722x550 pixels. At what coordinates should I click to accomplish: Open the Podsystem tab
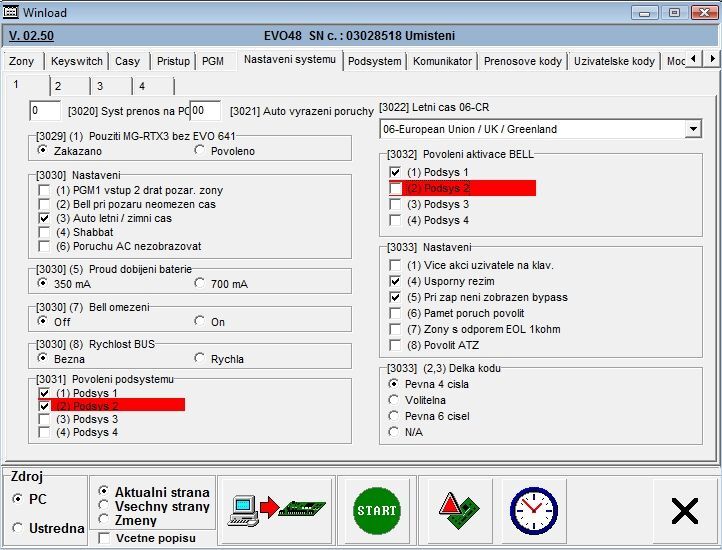pyautogui.click(x=374, y=61)
